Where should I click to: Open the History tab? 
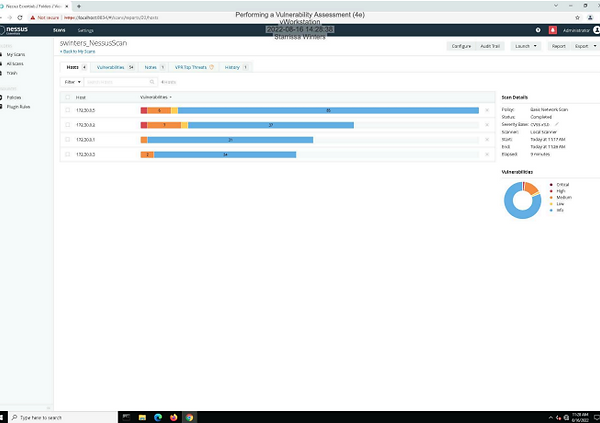(236, 67)
